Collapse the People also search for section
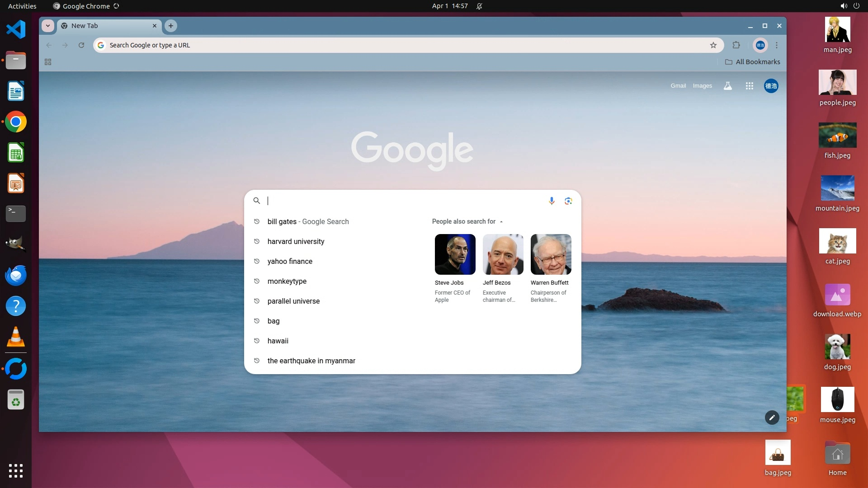This screenshot has height=488, width=868. click(501, 221)
